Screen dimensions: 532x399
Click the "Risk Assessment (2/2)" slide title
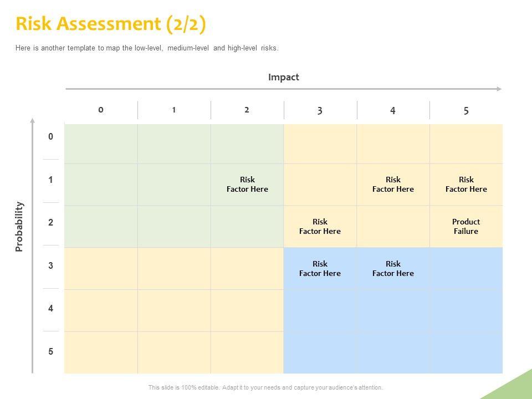(x=111, y=24)
